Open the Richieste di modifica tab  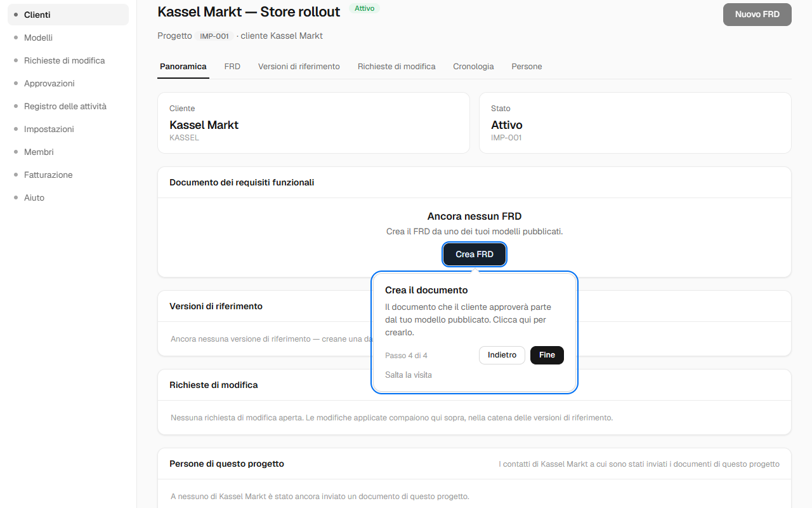click(396, 67)
